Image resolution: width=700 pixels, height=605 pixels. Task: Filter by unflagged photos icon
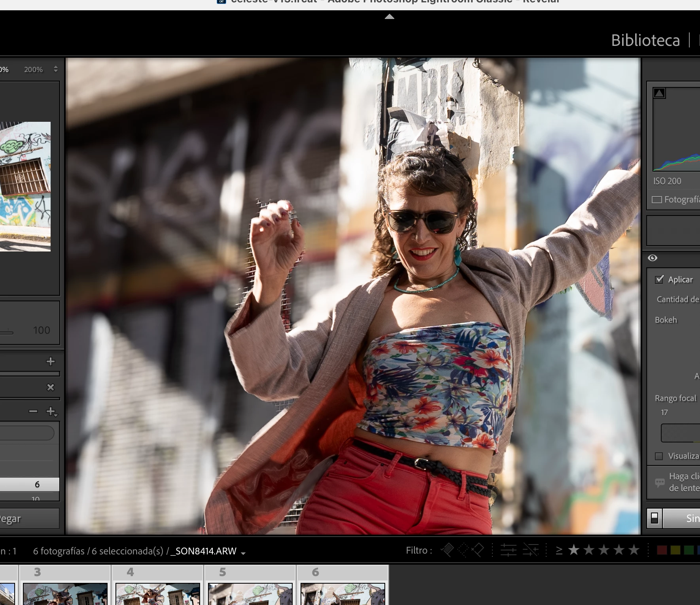pyautogui.click(x=463, y=550)
